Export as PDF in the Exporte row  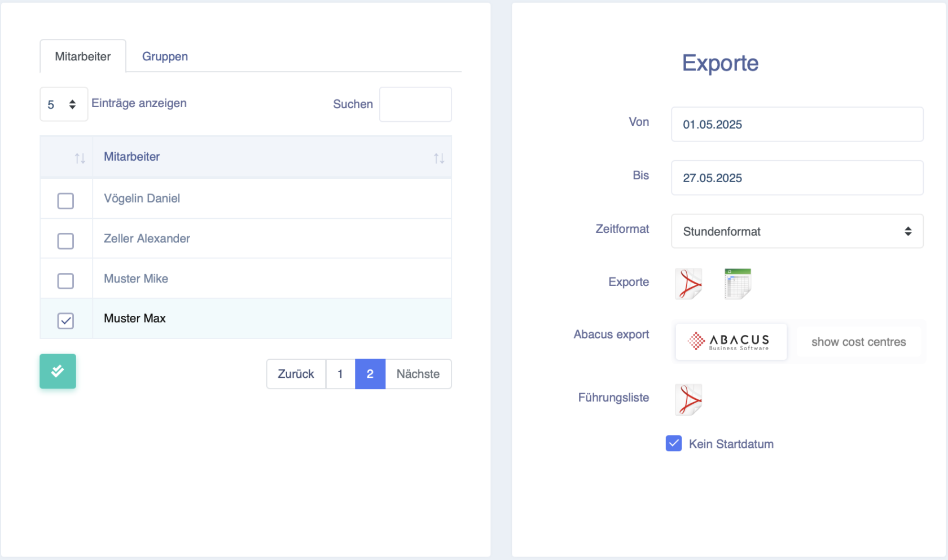click(x=688, y=284)
